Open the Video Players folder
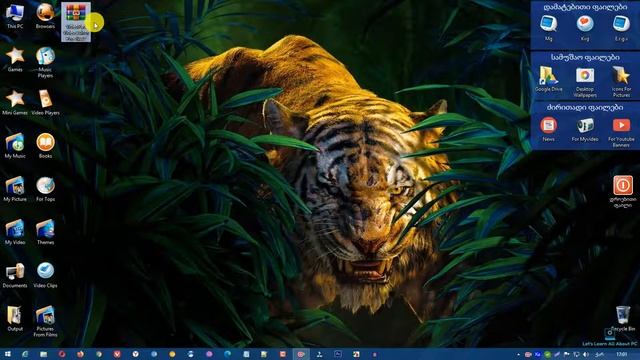640x360 pixels. (x=45, y=103)
